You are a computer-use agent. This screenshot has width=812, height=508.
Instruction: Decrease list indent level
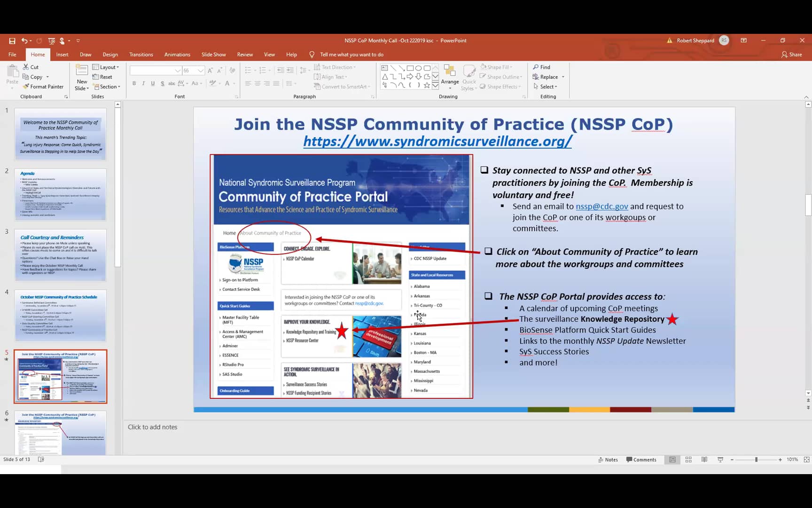[x=281, y=71]
